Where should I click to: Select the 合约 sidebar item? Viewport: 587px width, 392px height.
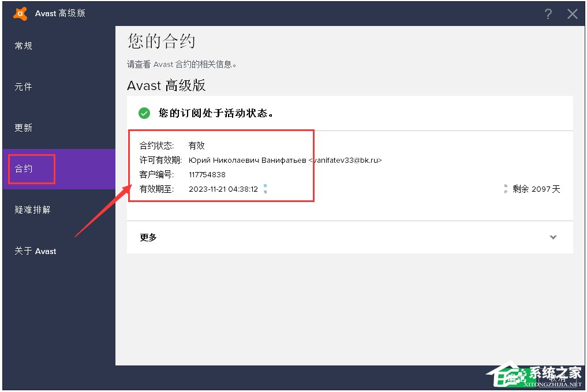coord(59,169)
